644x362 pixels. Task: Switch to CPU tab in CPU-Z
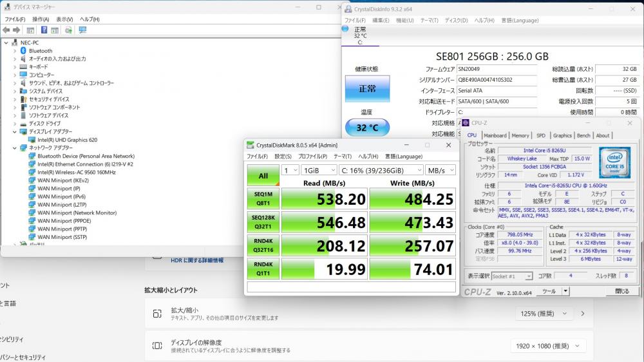[x=472, y=135]
